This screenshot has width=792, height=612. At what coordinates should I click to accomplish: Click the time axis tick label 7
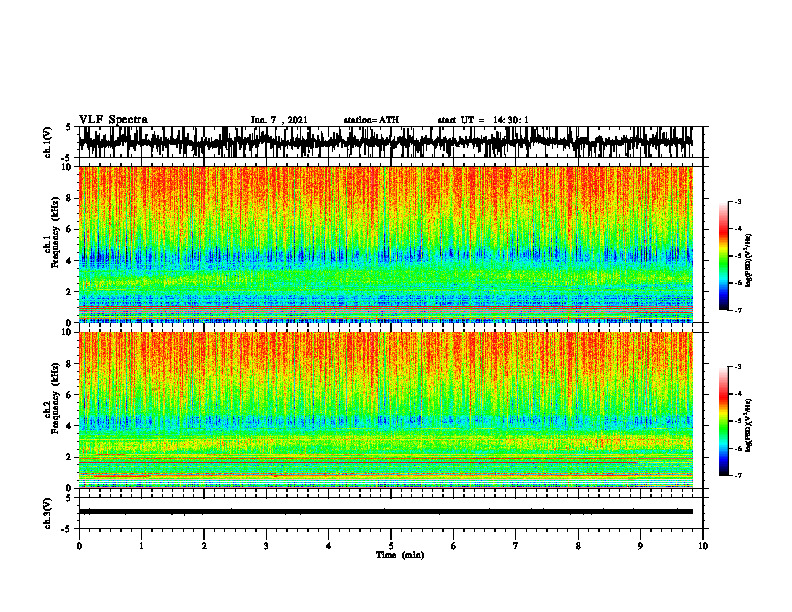click(516, 546)
